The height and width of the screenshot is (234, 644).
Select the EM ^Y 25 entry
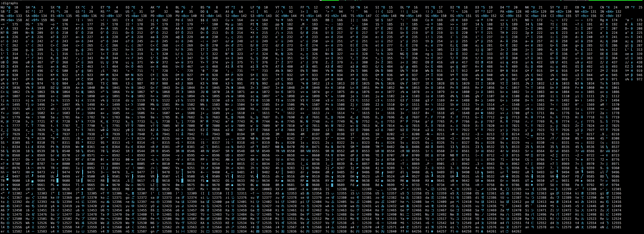click(x=633, y=7)
